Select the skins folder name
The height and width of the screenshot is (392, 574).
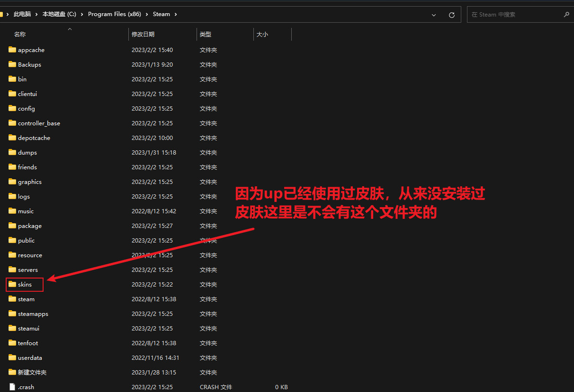(x=25, y=284)
